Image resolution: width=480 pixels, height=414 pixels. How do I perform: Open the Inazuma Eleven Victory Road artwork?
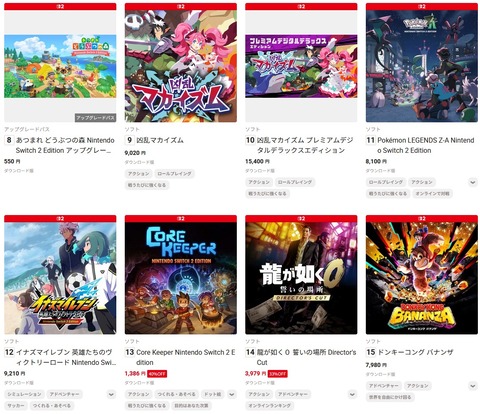(60, 278)
